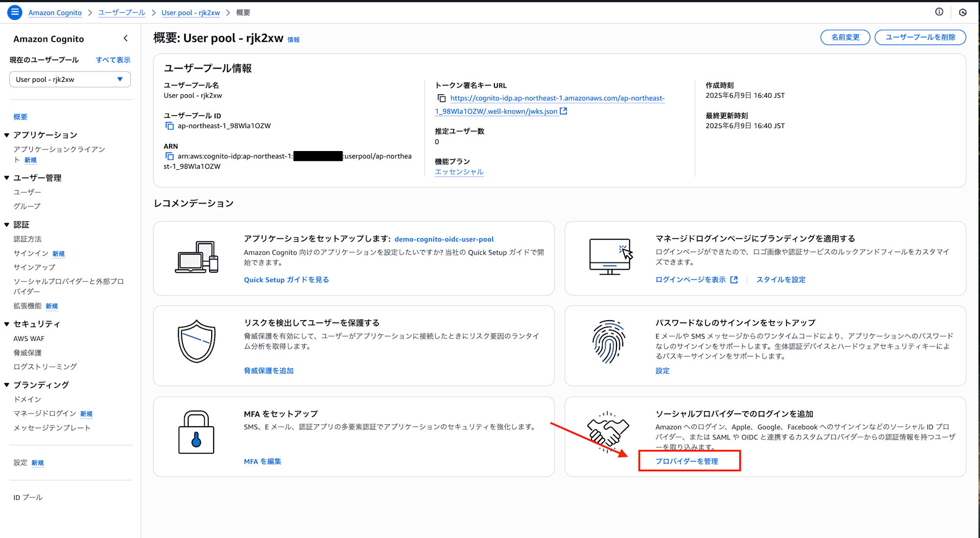Collapse the Amazon Cognito sidebar with the chevron
980x538 pixels.
tap(126, 38)
